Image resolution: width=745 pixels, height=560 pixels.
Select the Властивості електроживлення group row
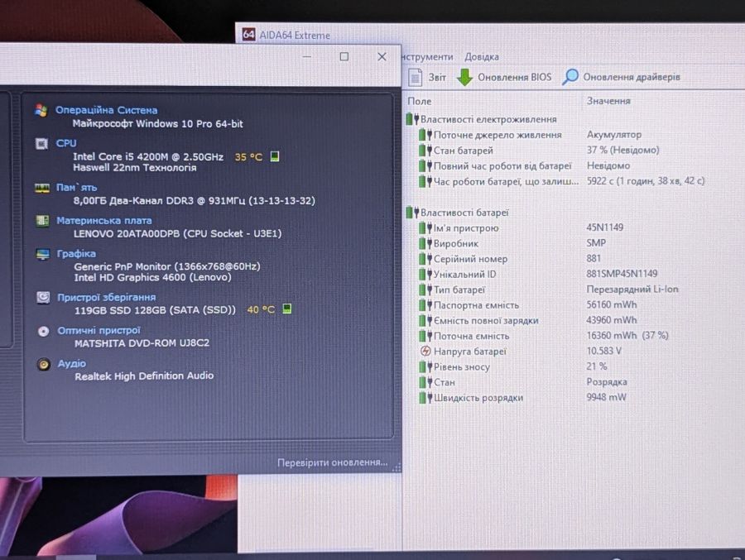[x=481, y=119]
